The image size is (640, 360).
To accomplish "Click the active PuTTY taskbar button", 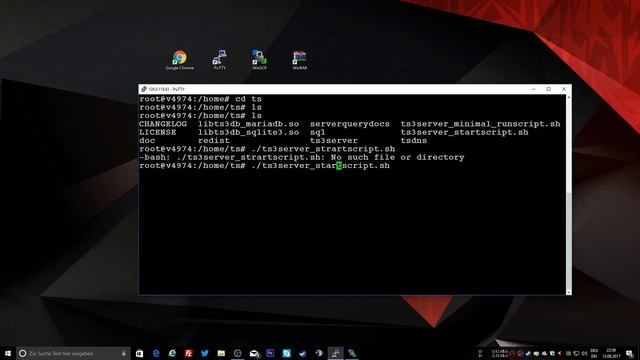I will point(336,353).
